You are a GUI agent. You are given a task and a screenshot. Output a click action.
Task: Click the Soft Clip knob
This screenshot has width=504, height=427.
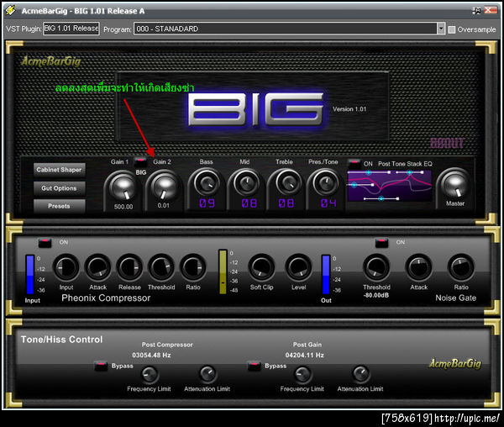[261, 267]
